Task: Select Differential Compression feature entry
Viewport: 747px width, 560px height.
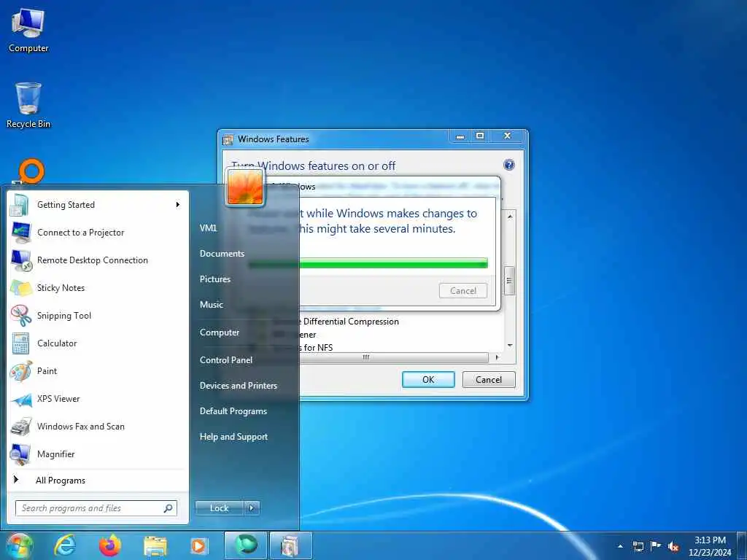Action: [x=351, y=322]
